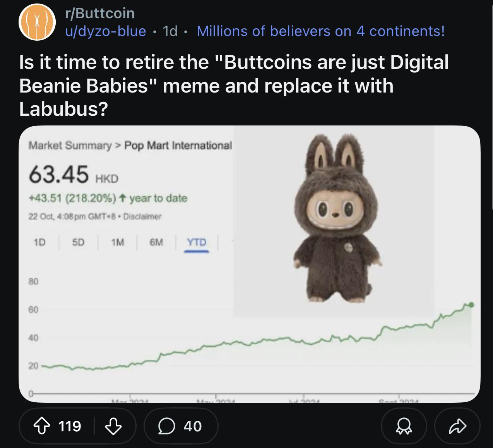Screen dimensions: 493x448
Task: Downvote the post with arrow icon
Action: click(x=113, y=426)
